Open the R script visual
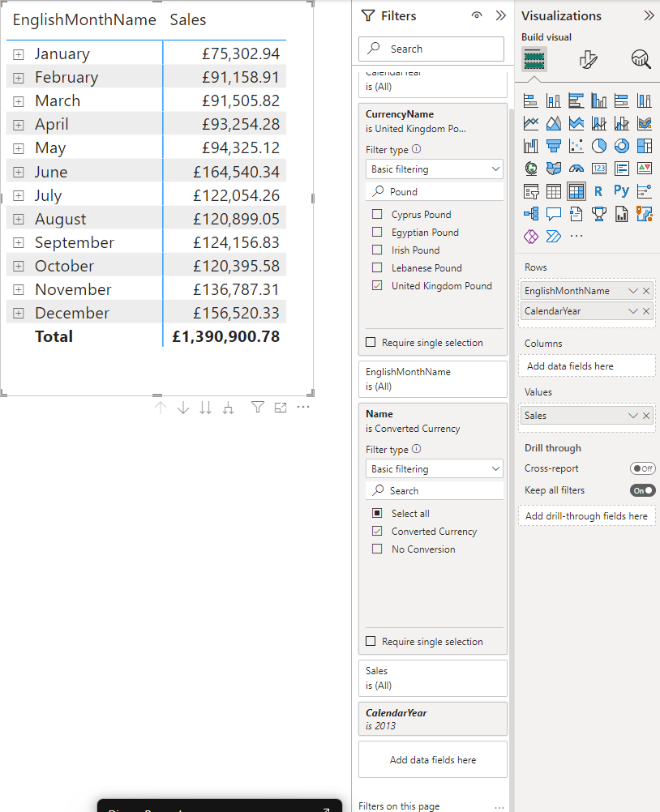Image resolution: width=660 pixels, height=812 pixels. (598, 190)
